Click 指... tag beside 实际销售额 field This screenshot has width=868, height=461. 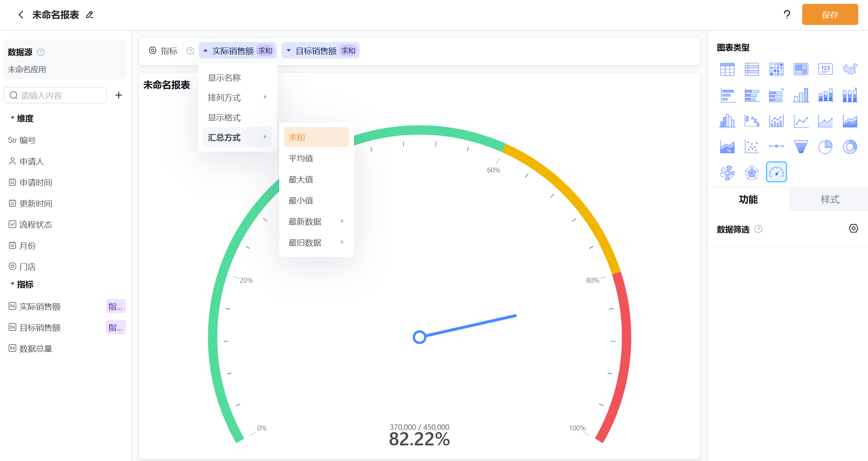[x=116, y=306]
